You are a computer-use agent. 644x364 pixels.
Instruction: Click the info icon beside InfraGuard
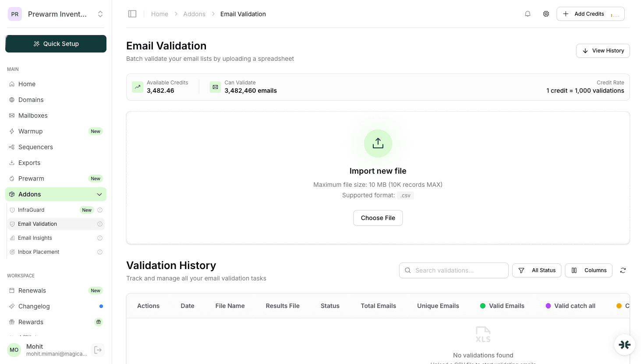[x=100, y=210]
